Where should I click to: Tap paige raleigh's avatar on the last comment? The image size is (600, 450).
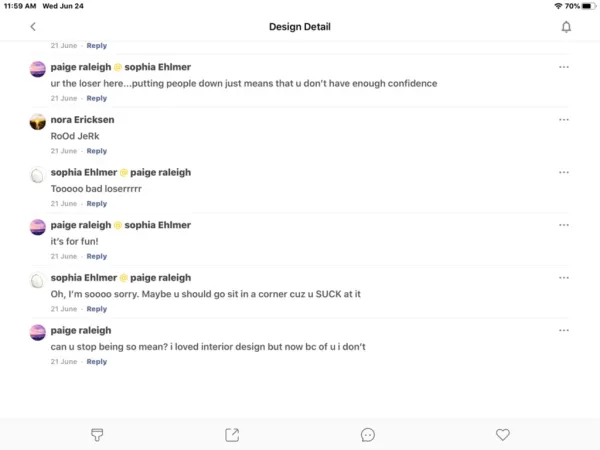[38, 332]
